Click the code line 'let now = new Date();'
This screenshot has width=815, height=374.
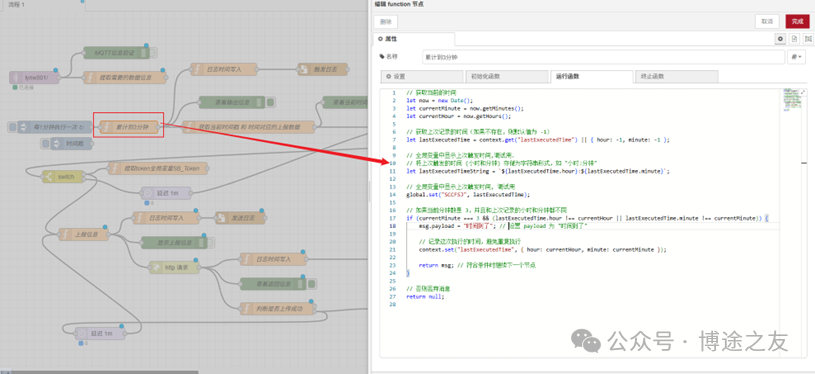440,101
